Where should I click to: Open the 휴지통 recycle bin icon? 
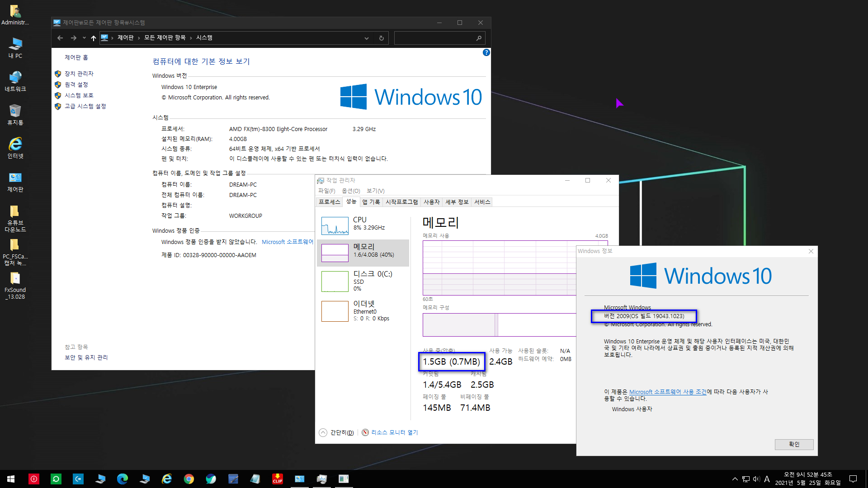coord(15,115)
